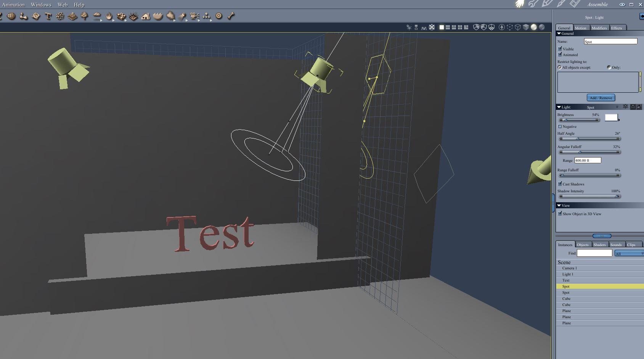Open the Storyboard room pencil icon
The width and height of the screenshot is (644, 359).
click(547, 4)
